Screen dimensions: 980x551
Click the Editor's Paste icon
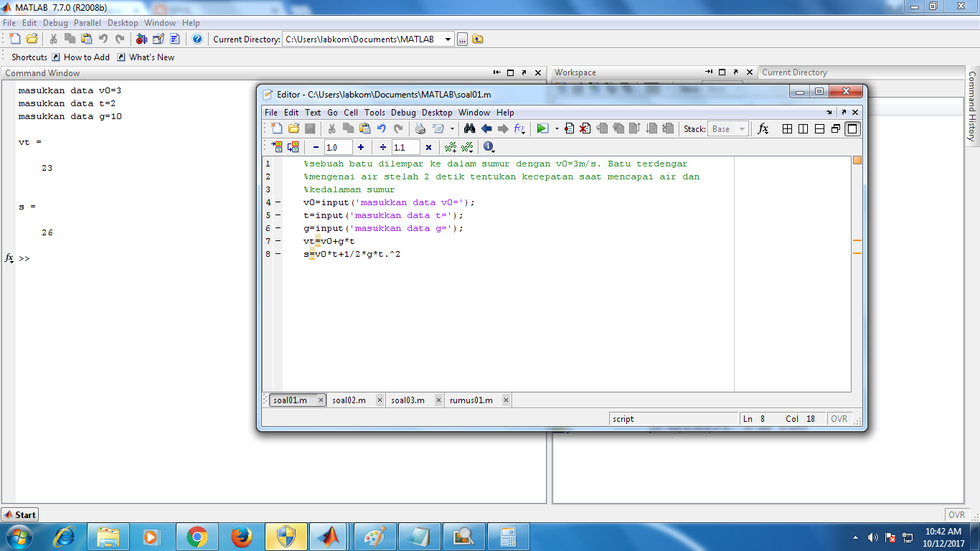click(365, 128)
